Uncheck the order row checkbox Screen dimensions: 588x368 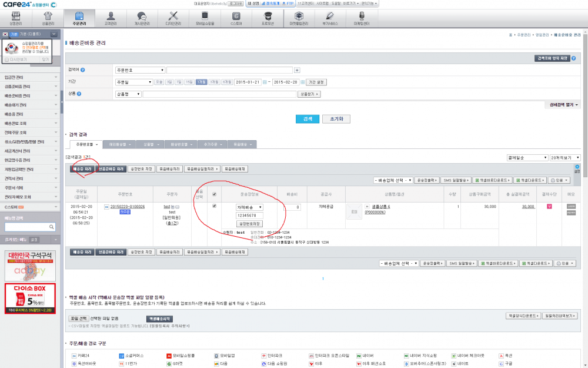coord(214,206)
